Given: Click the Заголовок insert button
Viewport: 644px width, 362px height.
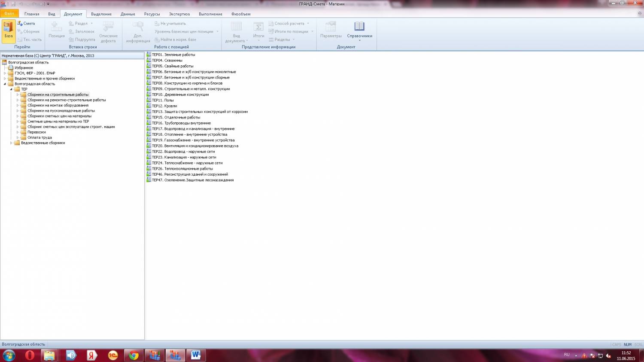Looking at the screenshot, I should (x=82, y=31).
